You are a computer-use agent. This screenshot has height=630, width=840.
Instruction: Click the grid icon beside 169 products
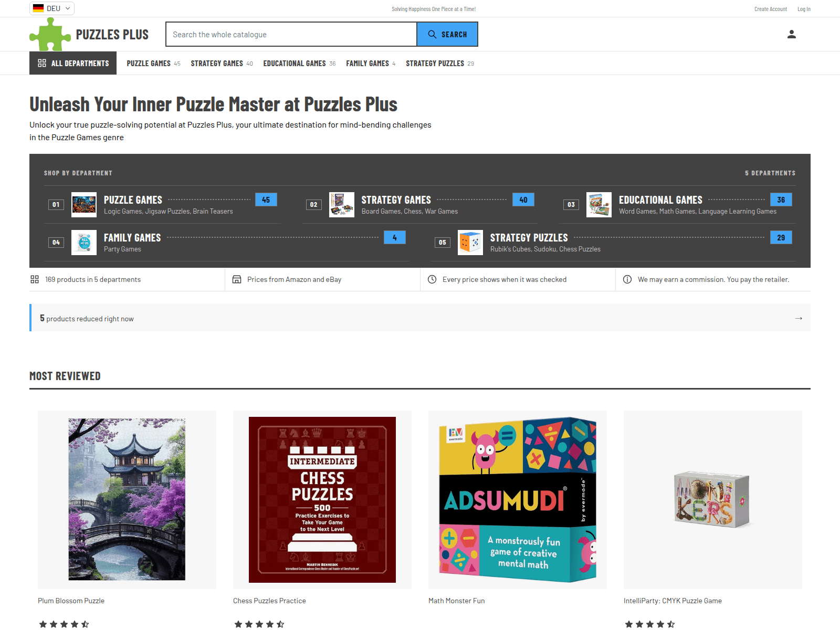pyautogui.click(x=35, y=279)
